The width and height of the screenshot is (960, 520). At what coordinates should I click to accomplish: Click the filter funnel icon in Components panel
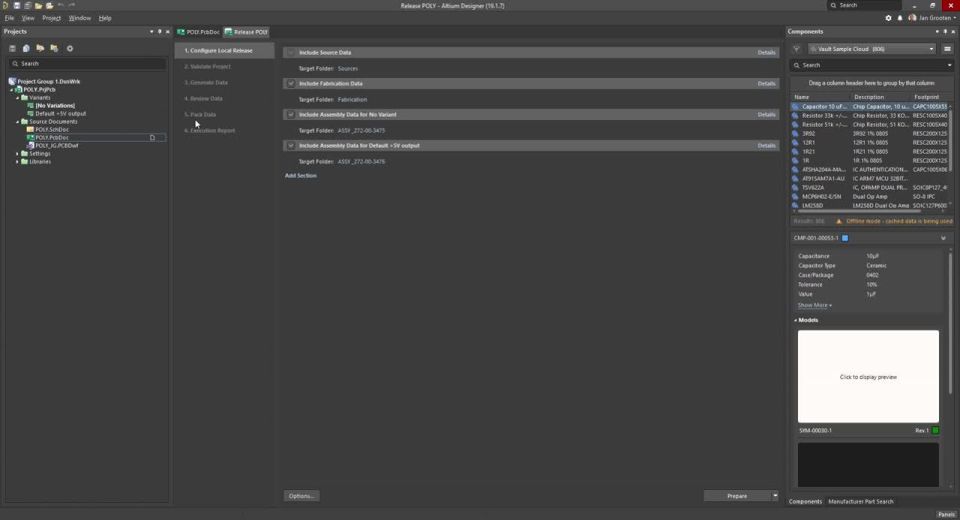click(x=797, y=49)
